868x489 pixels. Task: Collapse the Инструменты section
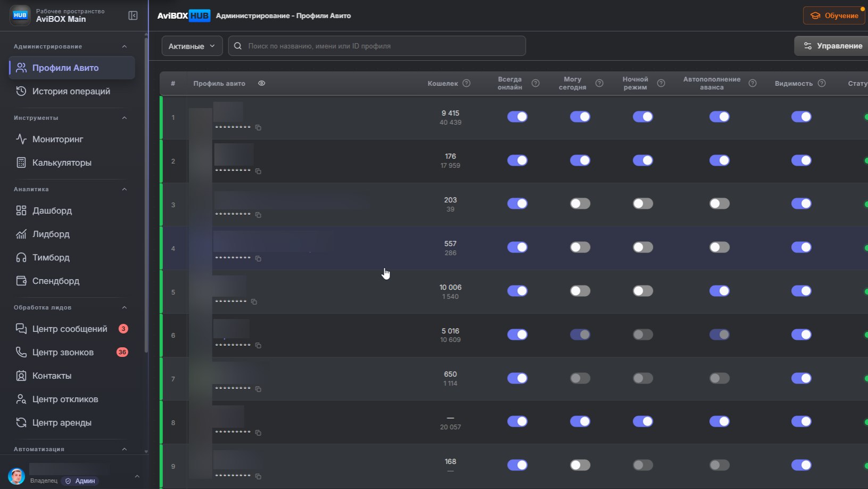tap(125, 118)
